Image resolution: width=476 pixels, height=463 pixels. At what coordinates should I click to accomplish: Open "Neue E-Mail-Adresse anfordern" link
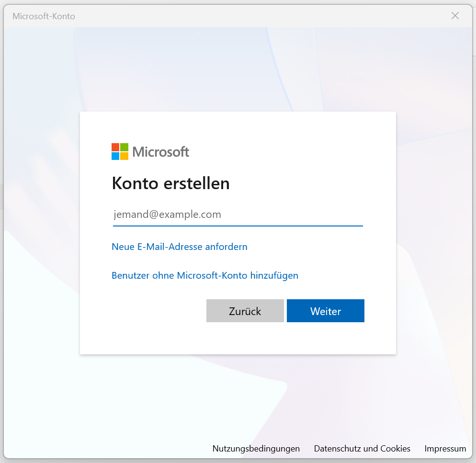(x=179, y=247)
